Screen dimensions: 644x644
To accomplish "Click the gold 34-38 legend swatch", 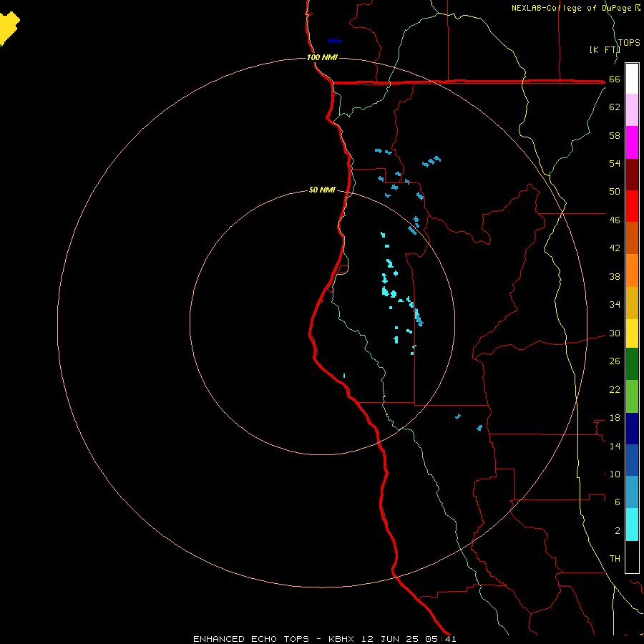I will tap(632, 303).
